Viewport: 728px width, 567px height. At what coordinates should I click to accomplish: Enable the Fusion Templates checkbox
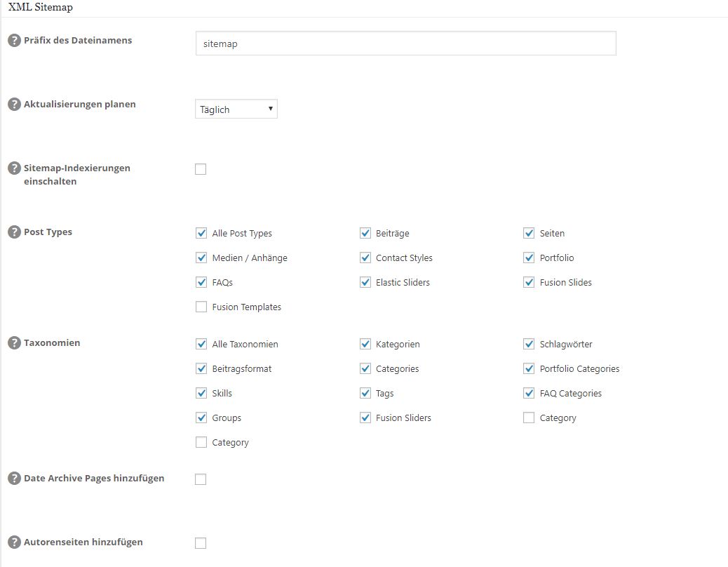(x=201, y=307)
